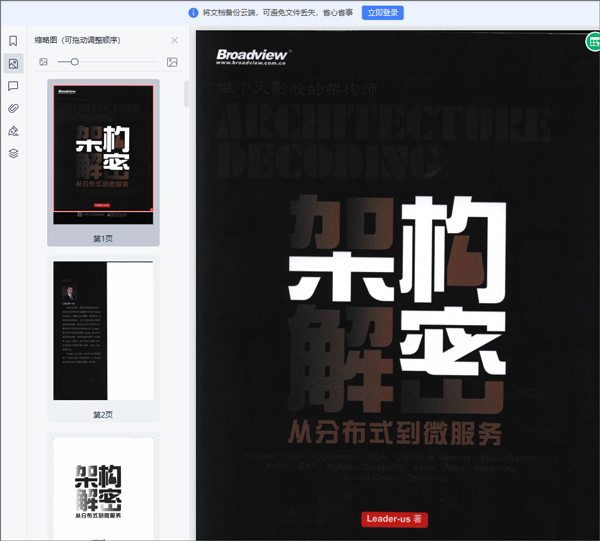
Task: Select the page 1 thumbnail
Action: (103, 154)
